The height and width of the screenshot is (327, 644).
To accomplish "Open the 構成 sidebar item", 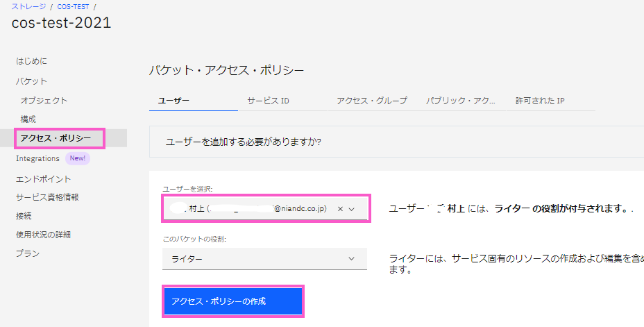I will coord(28,119).
